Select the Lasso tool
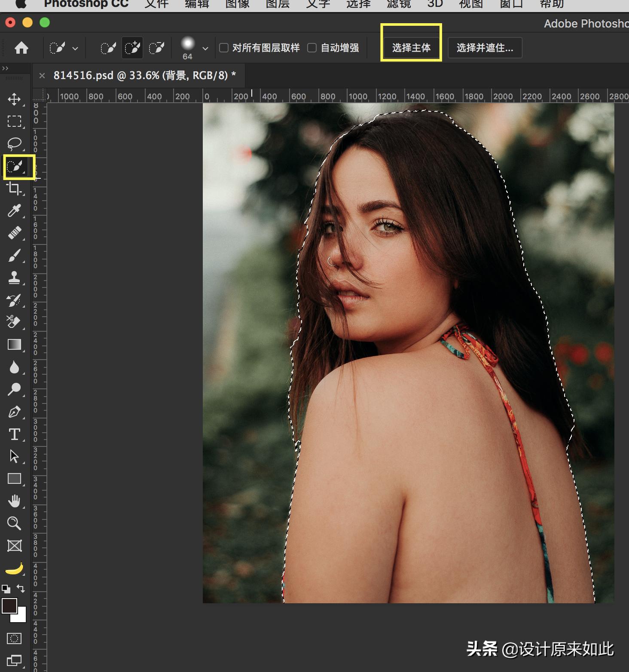Image resolution: width=629 pixels, height=672 pixels. coord(14,144)
